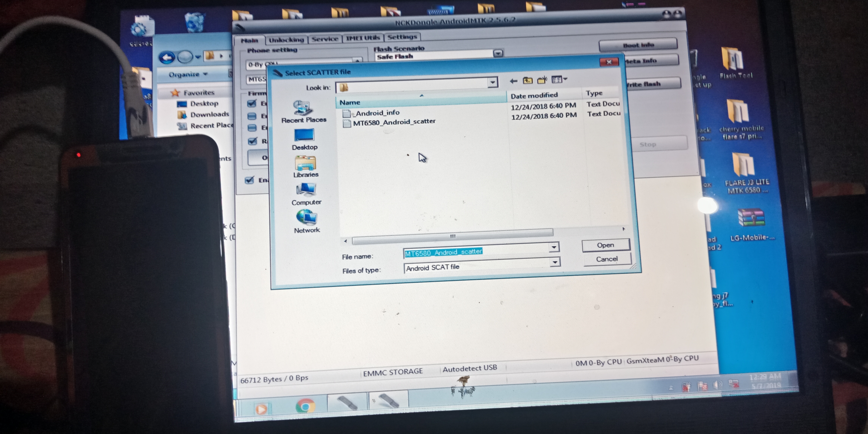
Task: Open the View Menu icon in dialog
Action: click(x=559, y=79)
